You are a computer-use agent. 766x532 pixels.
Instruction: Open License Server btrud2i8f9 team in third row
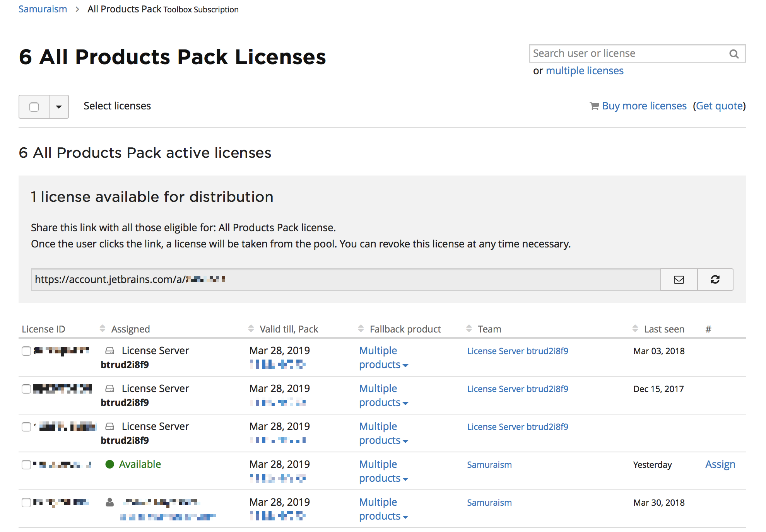point(518,427)
